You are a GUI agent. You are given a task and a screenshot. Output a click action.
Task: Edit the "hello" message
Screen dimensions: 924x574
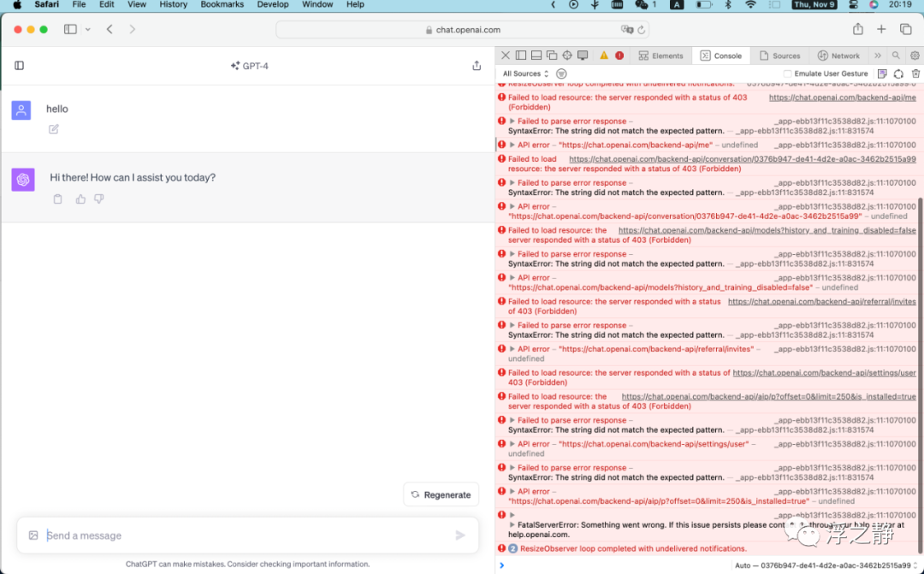coord(54,129)
